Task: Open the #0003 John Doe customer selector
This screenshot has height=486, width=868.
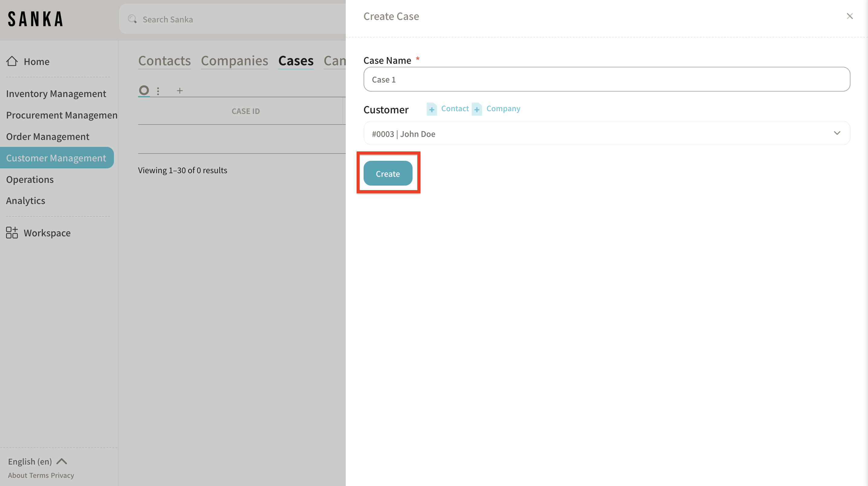Action: (x=600, y=134)
